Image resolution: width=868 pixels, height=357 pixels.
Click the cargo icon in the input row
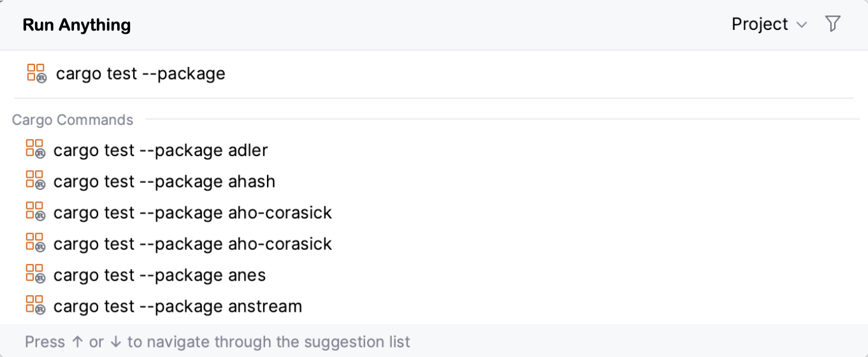click(36, 73)
